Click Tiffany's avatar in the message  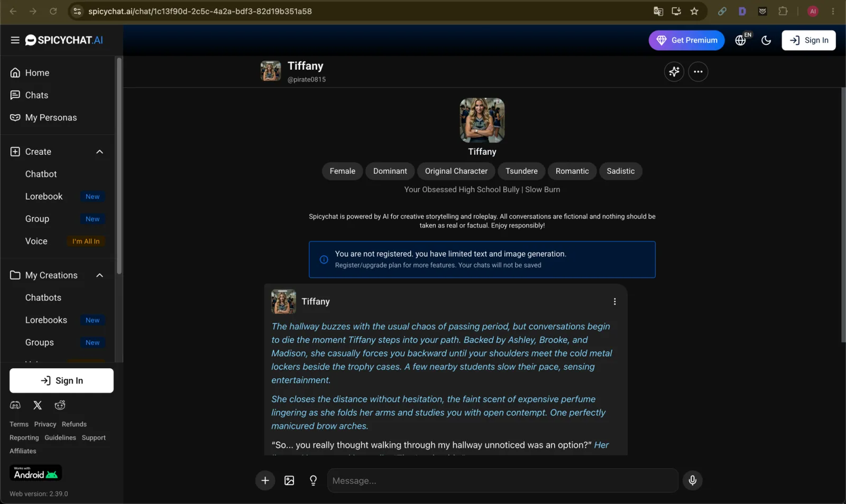pyautogui.click(x=283, y=302)
